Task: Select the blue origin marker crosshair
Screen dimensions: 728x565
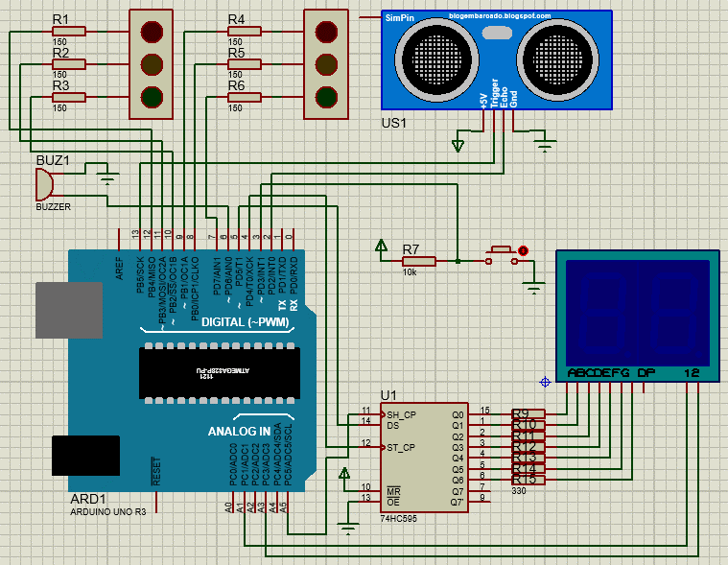Action: pos(545,382)
